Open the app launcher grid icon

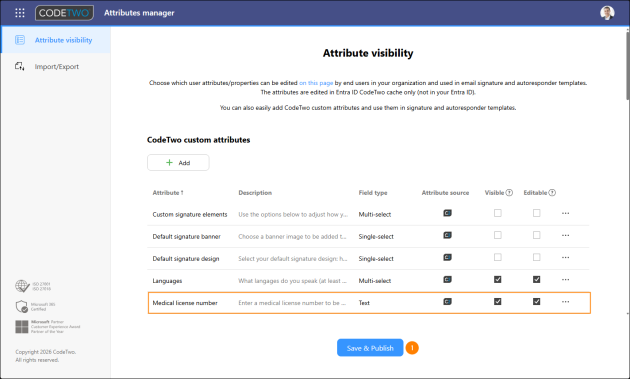[x=20, y=13]
